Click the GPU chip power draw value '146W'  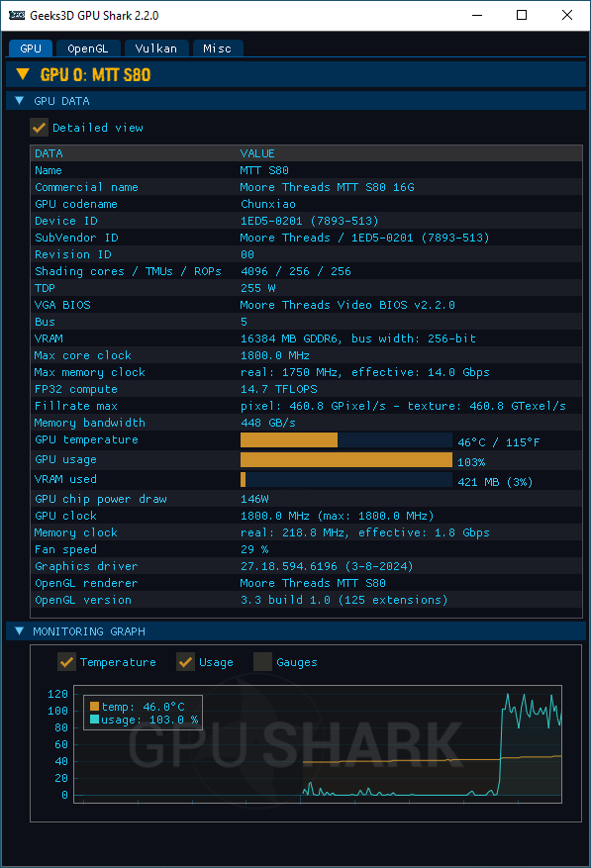[254, 499]
